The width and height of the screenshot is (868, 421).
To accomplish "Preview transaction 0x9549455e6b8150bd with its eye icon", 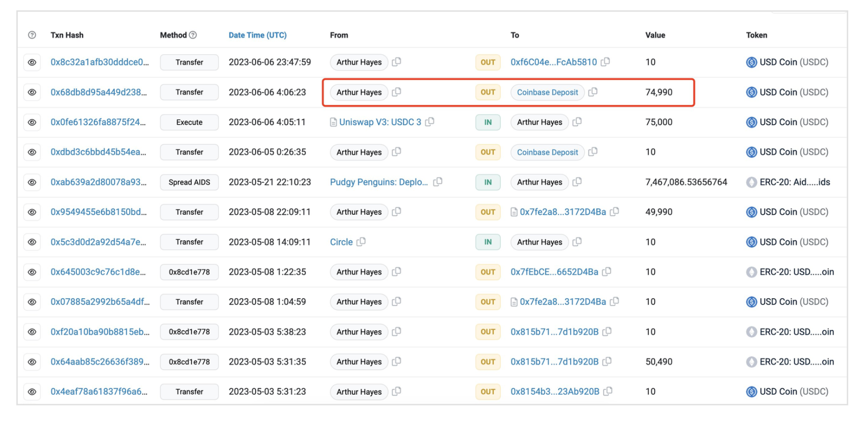I will click(32, 212).
